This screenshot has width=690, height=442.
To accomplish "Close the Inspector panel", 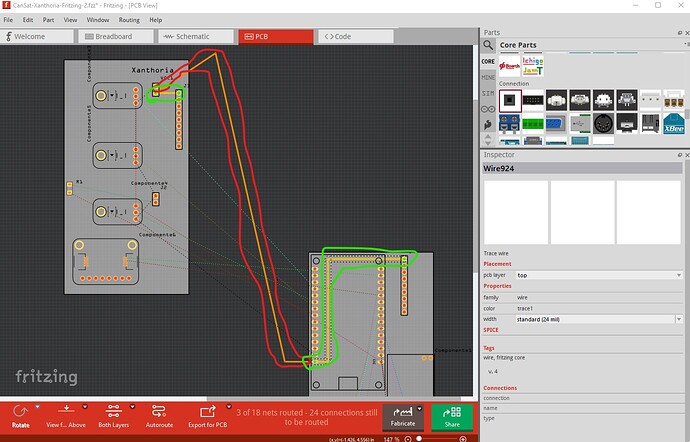I will click(687, 155).
